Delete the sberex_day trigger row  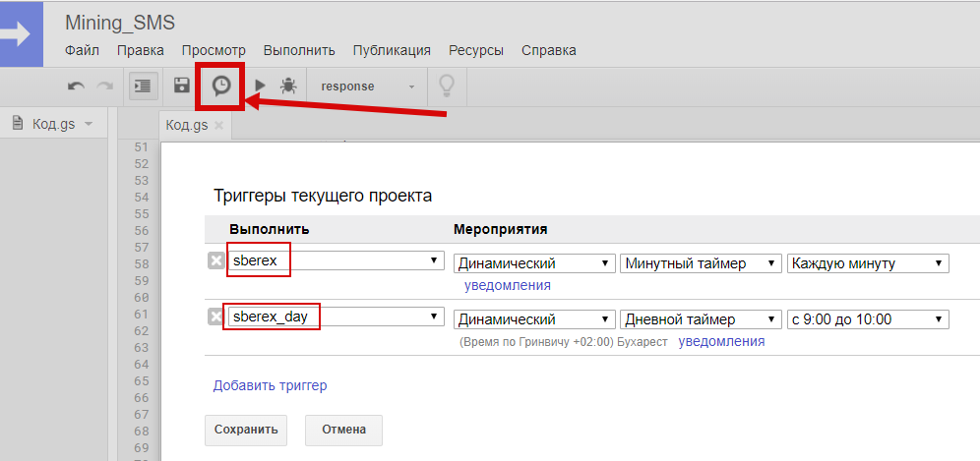(215, 317)
